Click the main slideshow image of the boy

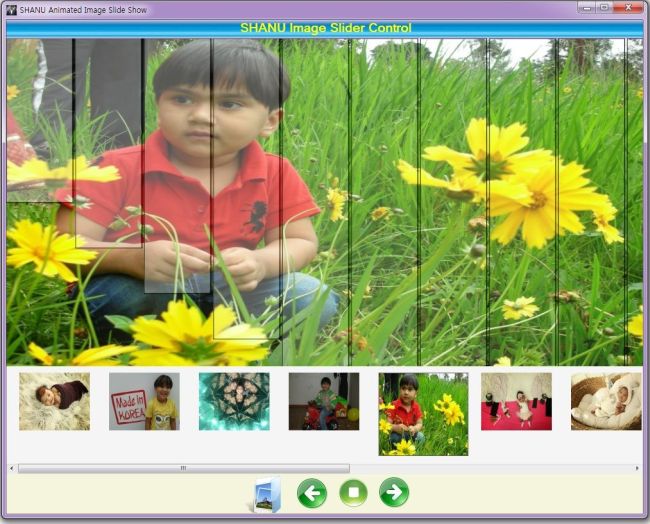(325, 202)
